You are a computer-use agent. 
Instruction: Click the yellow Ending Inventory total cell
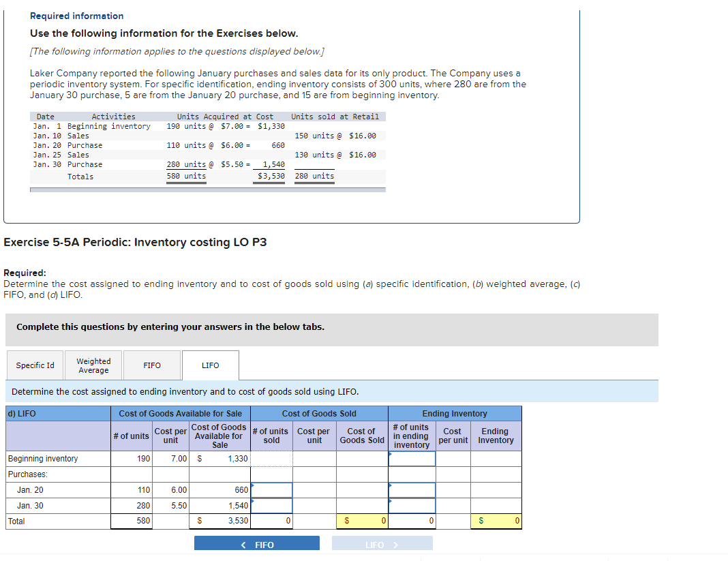496,521
